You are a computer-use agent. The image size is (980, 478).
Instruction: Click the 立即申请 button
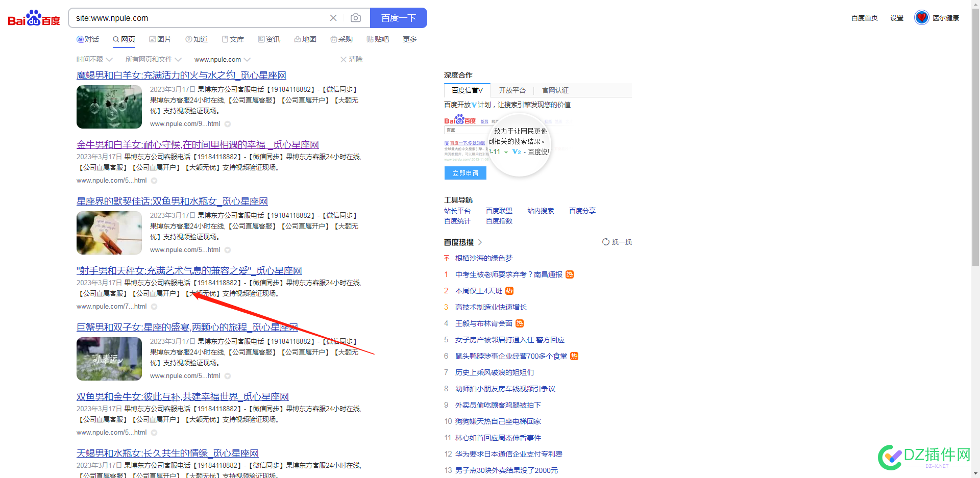(x=465, y=173)
